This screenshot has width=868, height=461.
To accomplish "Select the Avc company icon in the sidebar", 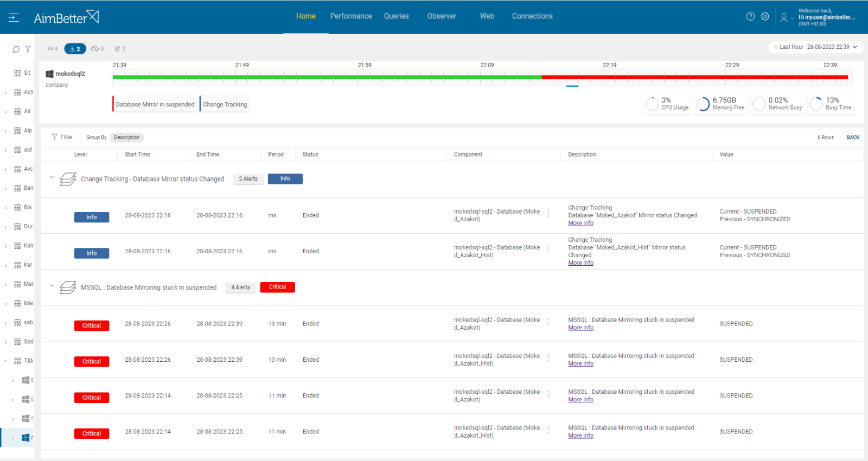I will point(17,169).
